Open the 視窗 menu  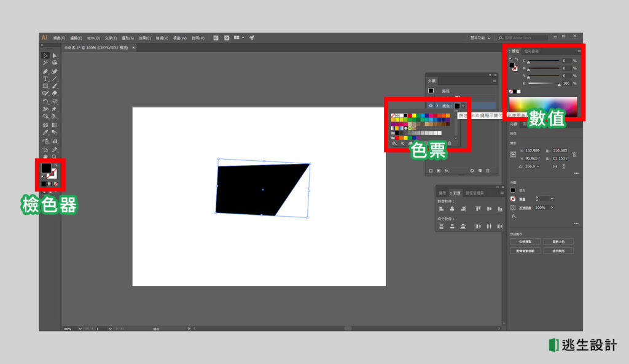(x=178, y=37)
